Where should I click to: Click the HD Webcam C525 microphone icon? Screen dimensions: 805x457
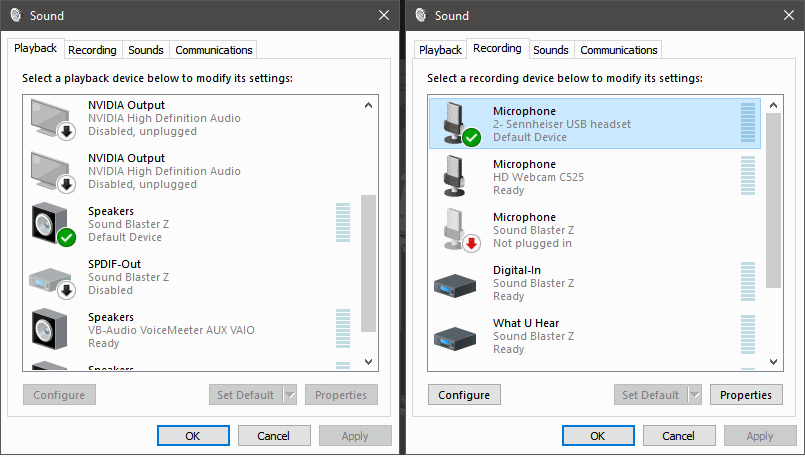[457, 176]
